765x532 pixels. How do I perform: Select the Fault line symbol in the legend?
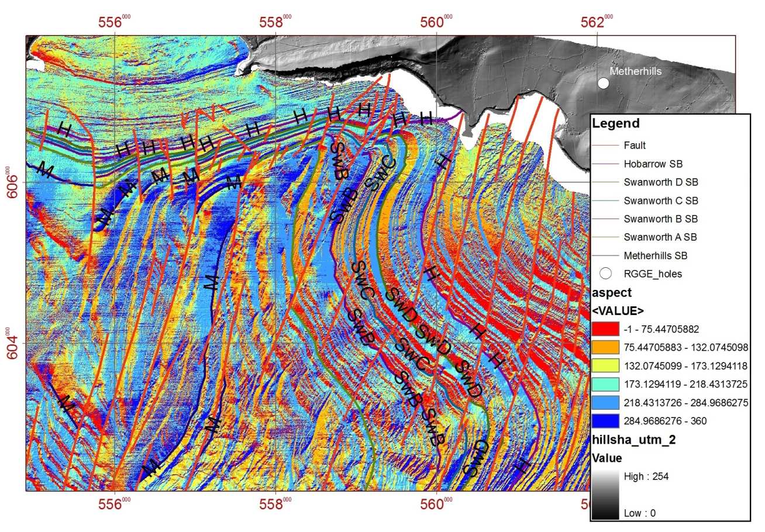coord(605,145)
